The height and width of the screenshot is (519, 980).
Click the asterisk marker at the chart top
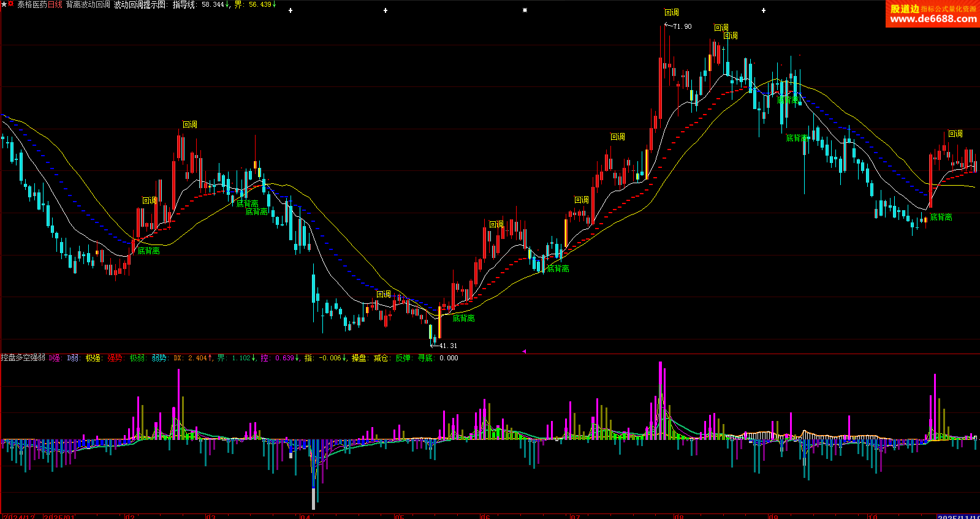coord(525,10)
